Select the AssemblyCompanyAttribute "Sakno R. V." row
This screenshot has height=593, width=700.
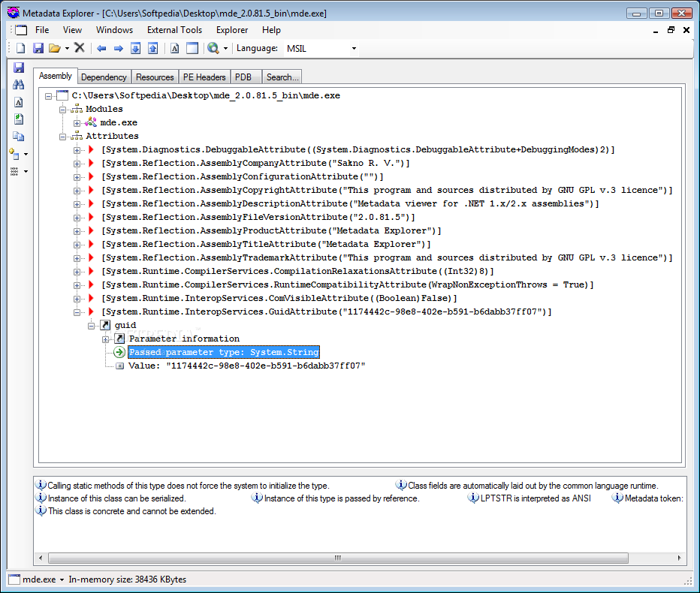point(256,164)
